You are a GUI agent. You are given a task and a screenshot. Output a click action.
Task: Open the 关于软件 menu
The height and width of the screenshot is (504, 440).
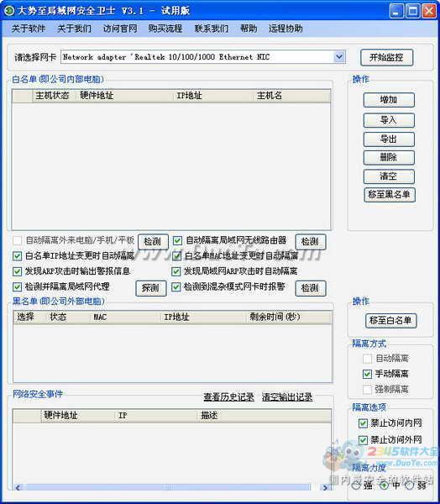coord(29,29)
